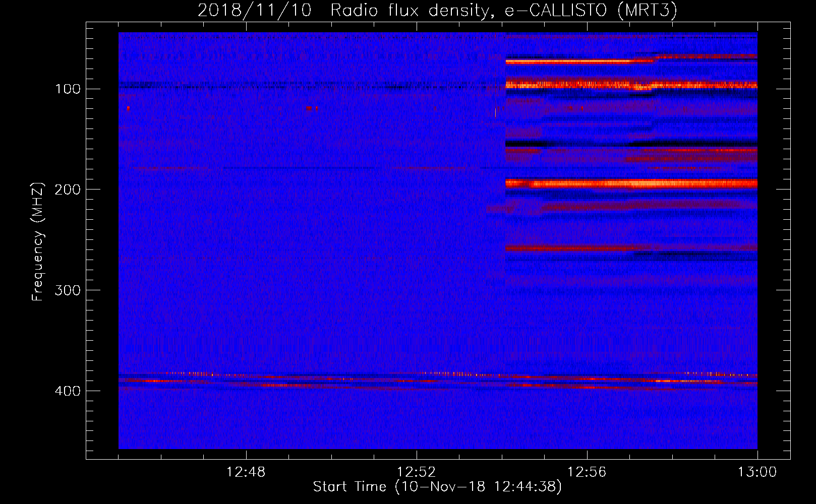This screenshot has height=504, width=816.
Task: Click the 'Frequency (MHZ)' axis label
Action: coord(38,242)
